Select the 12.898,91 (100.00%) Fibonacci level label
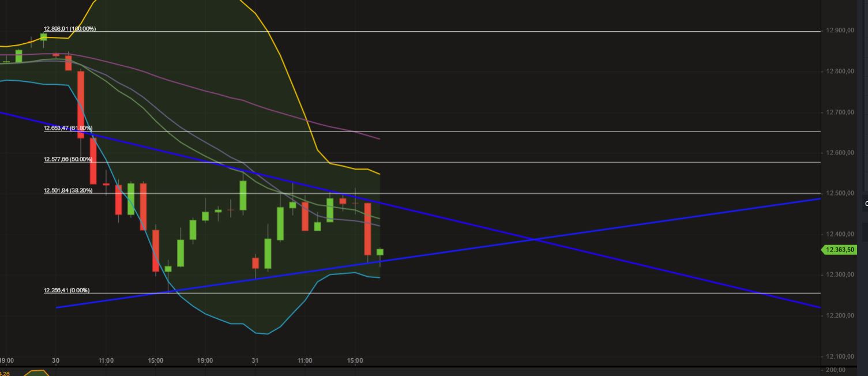The width and height of the screenshot is (868, 376). (69, 28)
